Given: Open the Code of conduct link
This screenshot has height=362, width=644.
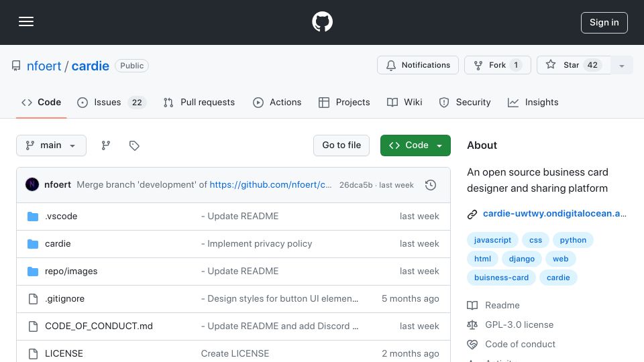Looking at the screenshot, I should coord(520,344).
